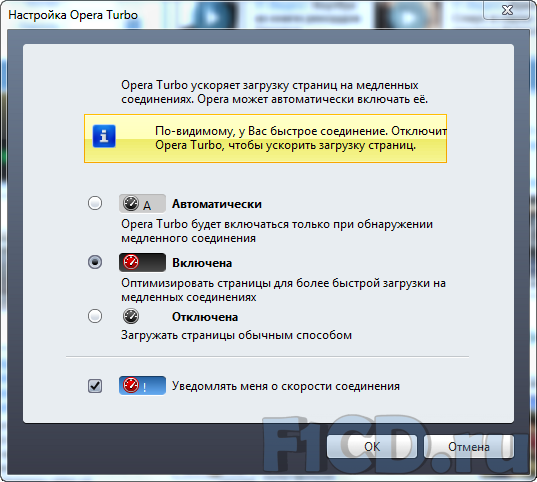Confirm settings with the OK button
This screenshot has height=482, width=537.
click(x=372, y=447)
